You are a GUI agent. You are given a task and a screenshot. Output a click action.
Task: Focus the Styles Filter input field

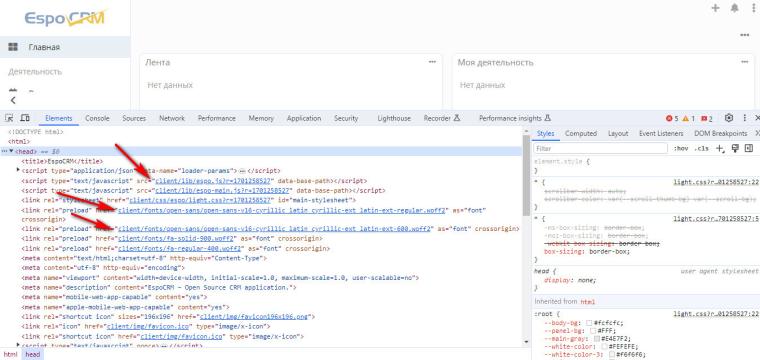pyautogui.click(x=600, y=148)
